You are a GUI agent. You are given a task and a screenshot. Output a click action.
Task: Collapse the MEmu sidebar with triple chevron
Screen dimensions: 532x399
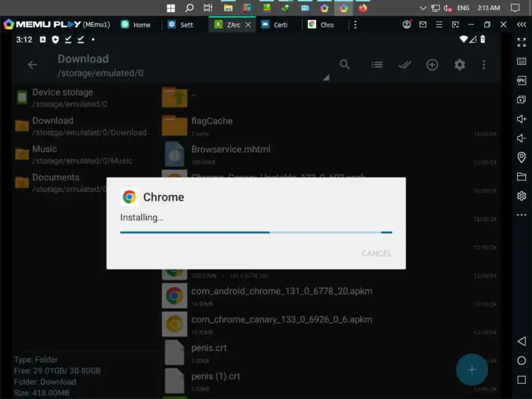coord(522,24)
